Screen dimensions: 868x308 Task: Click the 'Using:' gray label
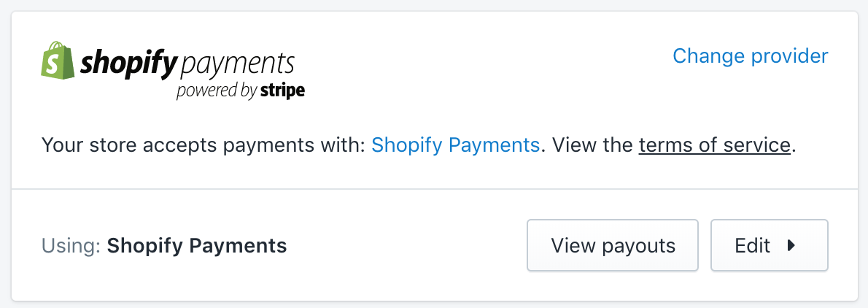pyautogui.click(x=71, y=246)
